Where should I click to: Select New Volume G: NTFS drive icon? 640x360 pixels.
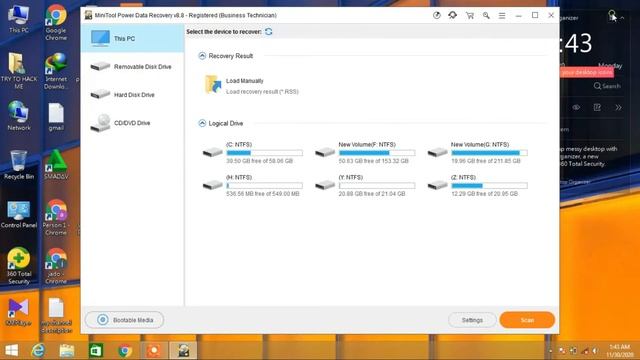[438, 152]
